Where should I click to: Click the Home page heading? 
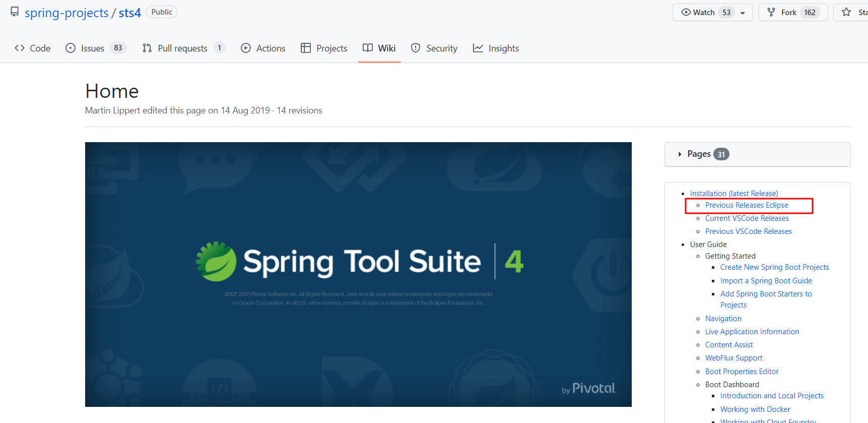tap(112, 91)
